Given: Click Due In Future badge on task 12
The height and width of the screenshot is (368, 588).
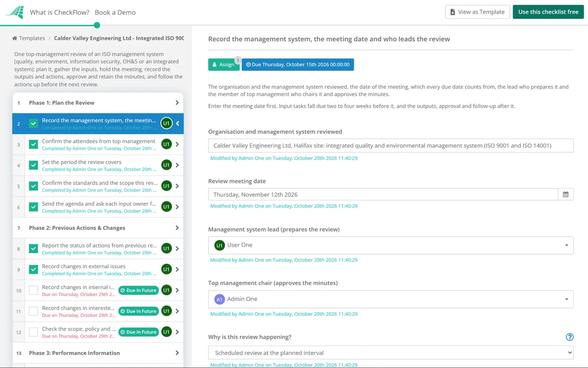Looking at the screenshot, I should tap(138, 332).
